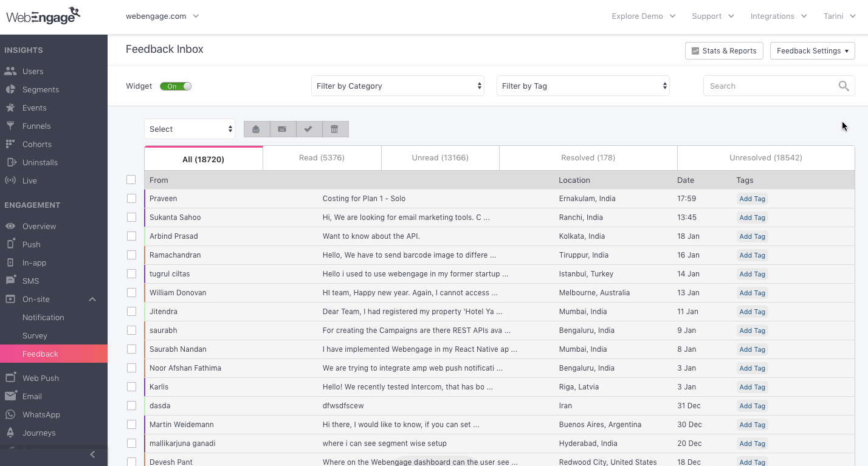
Task: Open WhatsApp via its logo icon
Action: (x=10, y=414)
